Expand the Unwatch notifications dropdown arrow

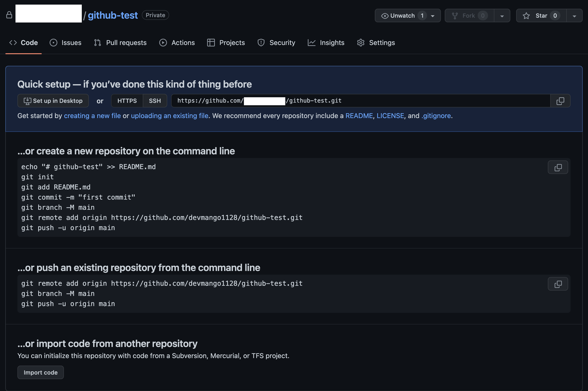[433, 16]
